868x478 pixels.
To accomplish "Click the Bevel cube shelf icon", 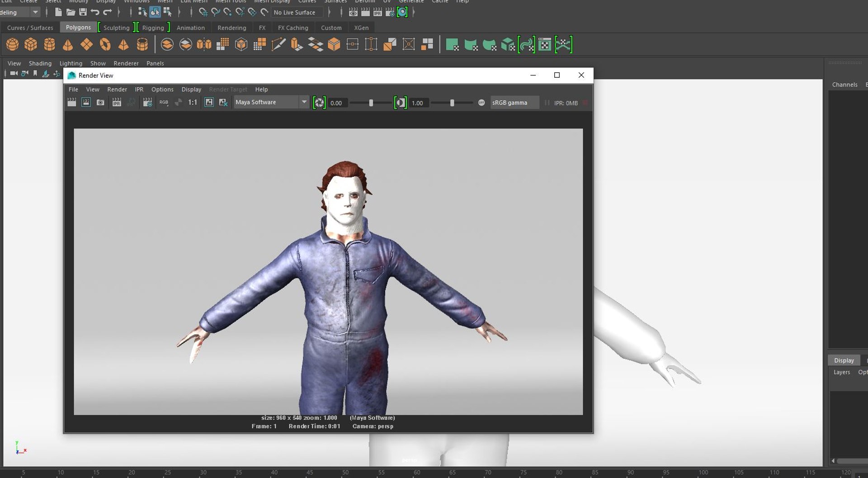I will pos(334,44).
